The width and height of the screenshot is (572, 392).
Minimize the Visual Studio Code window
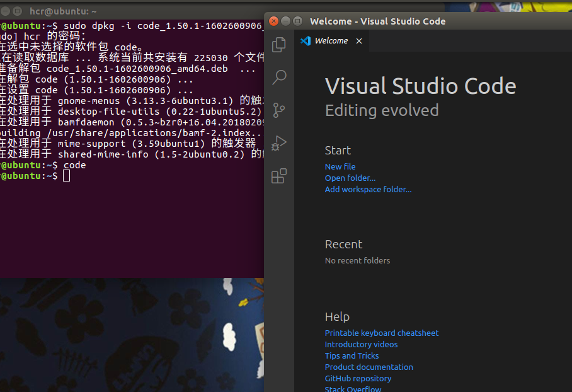[285, 21]
